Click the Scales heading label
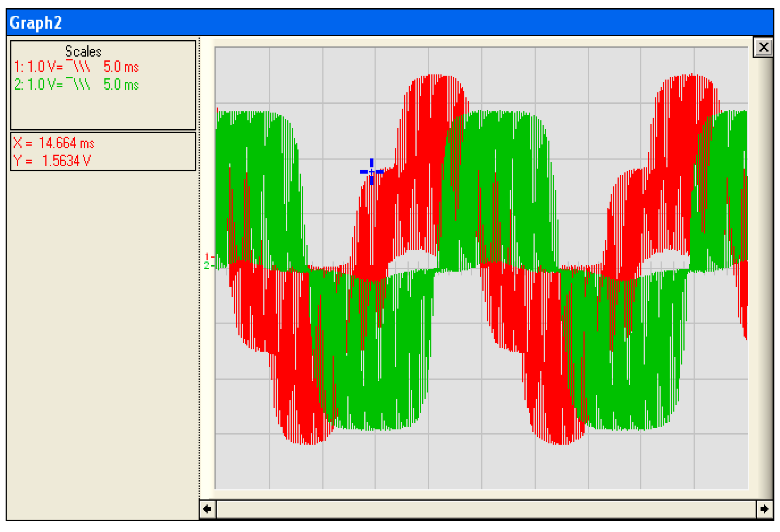 point(83,52)
